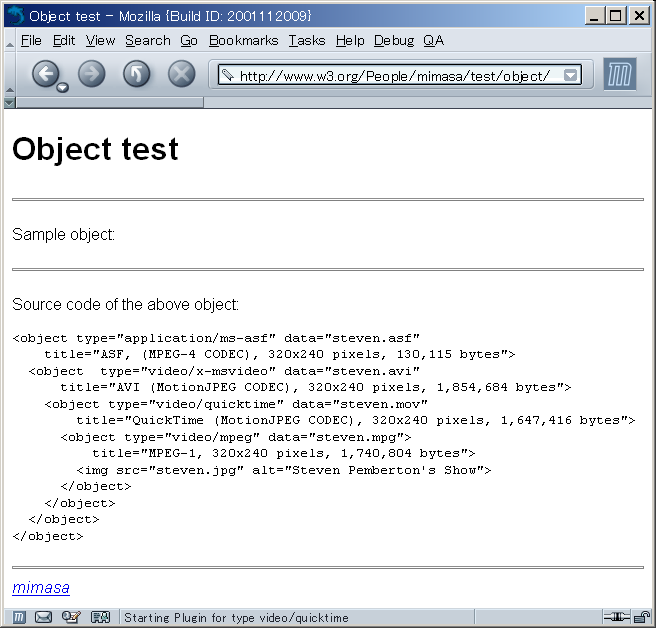Image resolution: width=656 pixels, height=628 pixels.
Task: Open the URL bar history dropdown
Action: click(570, 75)
